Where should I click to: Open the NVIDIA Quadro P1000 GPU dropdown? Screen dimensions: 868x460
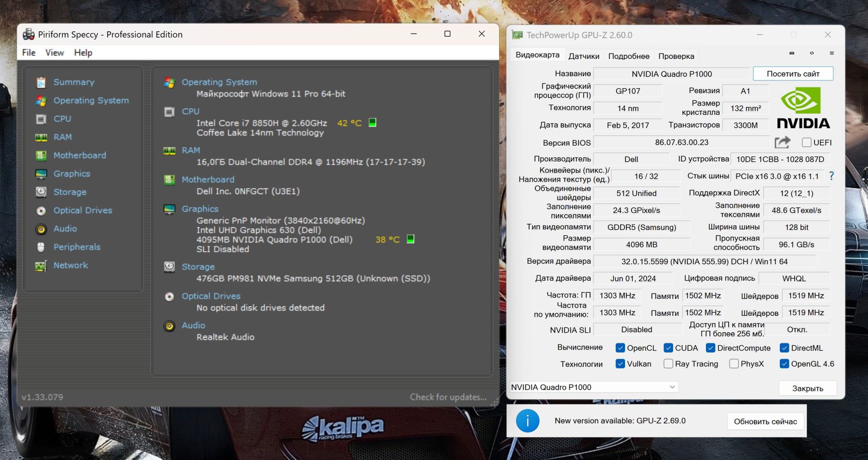[x=594, y=387]
